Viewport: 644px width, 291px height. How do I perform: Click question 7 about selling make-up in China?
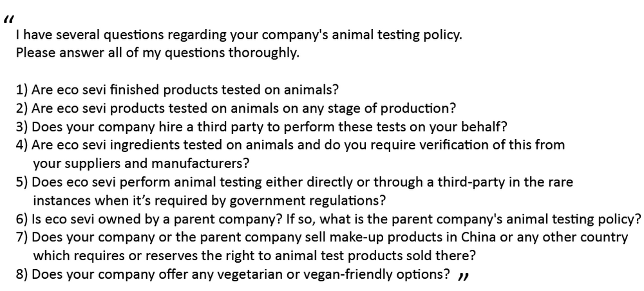pyautogui.click(x=322, y=237)
